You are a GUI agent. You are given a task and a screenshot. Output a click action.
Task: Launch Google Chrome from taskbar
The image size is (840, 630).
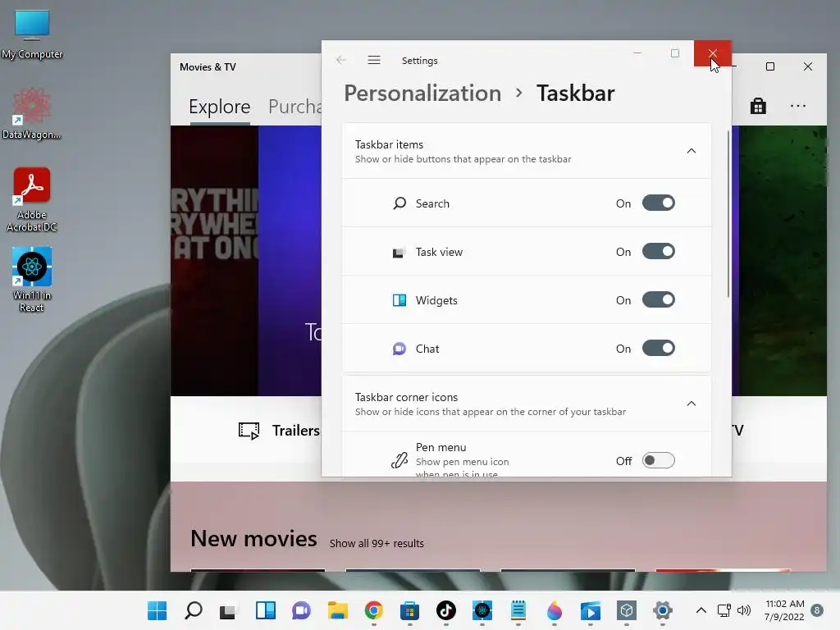point(374,610)
